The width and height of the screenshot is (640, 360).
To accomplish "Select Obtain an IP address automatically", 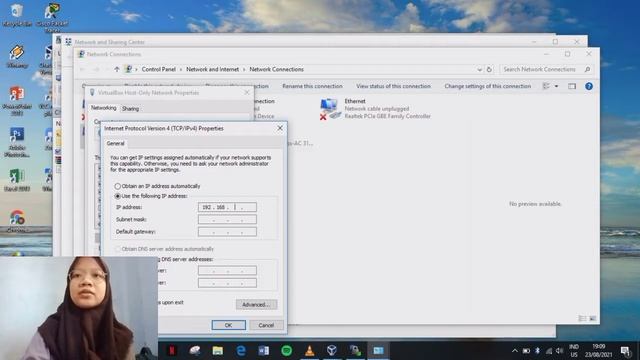I will [118, 186].
